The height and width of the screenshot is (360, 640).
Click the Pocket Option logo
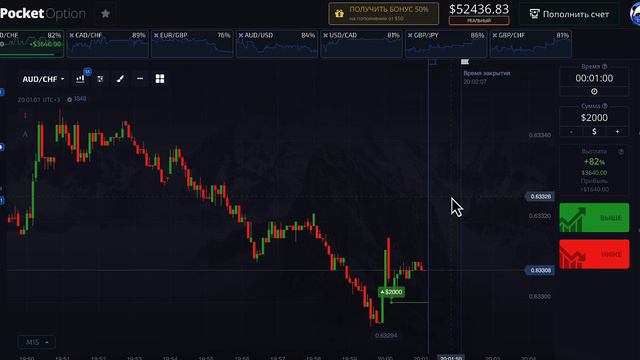pyautogui.click(x=43, y=13)
